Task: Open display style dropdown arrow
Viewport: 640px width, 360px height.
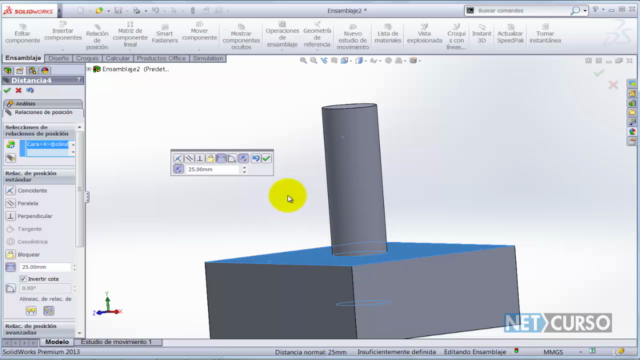Action: tap(365, 61)
